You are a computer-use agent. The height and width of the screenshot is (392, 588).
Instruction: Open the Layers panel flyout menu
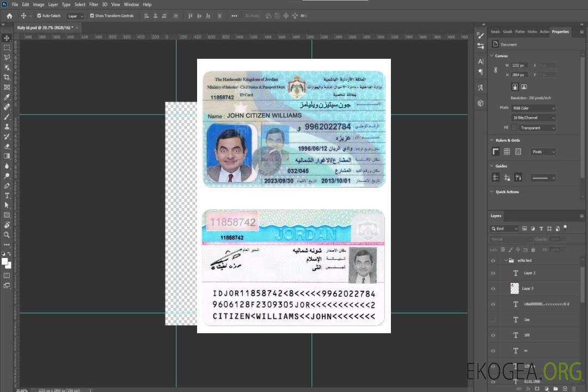point(581,216)
